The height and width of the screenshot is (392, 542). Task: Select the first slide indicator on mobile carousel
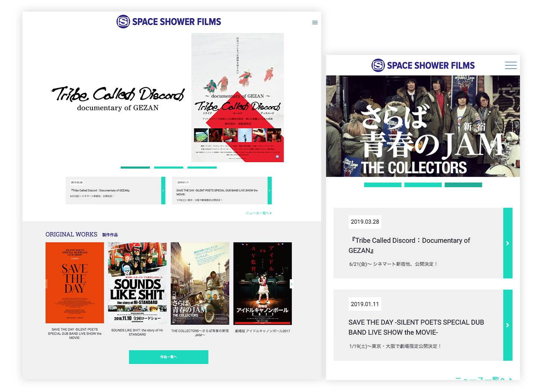(382, 185)
